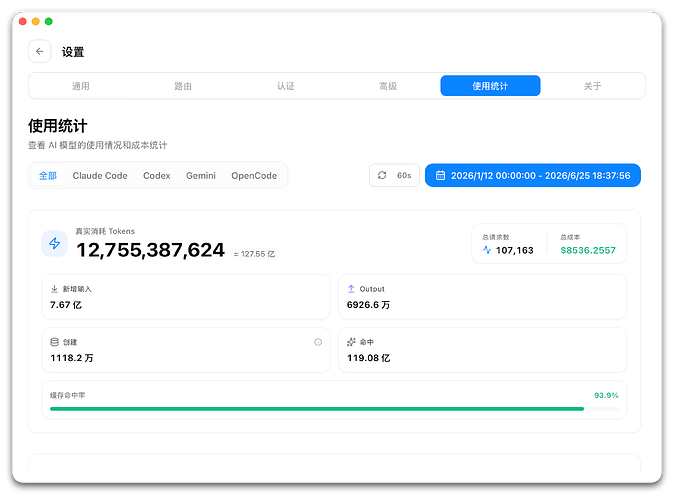The height and width of the screenshot is (499, 674).
Task: Filter statistics by Claude Code
Action: 100,175
